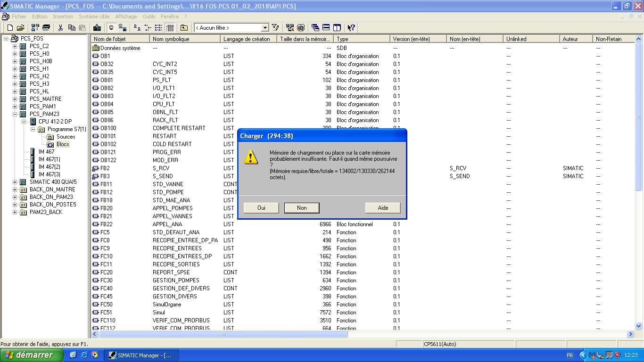
Task: Click the Download to PLC toolbar icon
Action: (x=97, y=28)
